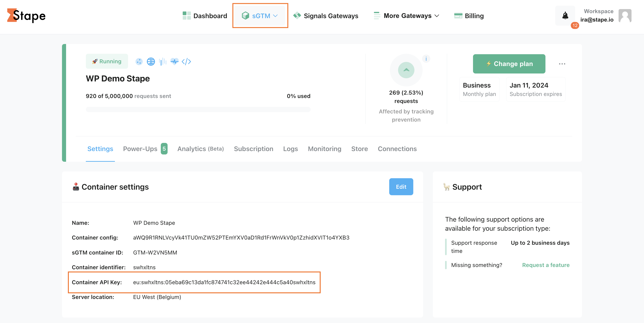Click the swhxltns container identifier

[x=144, y=267]
